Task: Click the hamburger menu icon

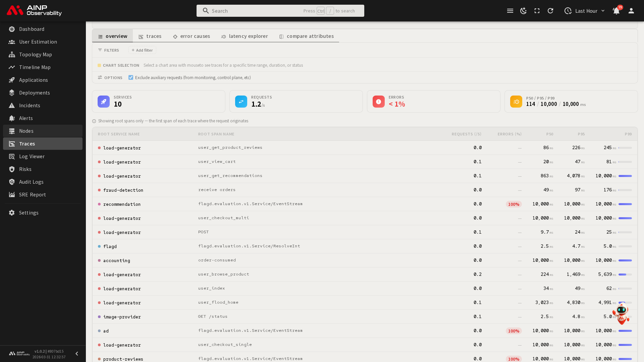Action: click(510, 11)
